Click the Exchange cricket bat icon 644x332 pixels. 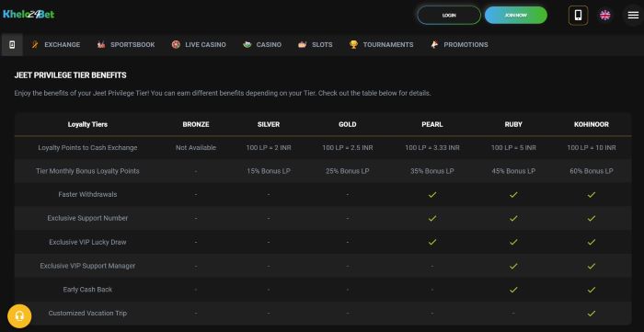[x=35, y=45]
